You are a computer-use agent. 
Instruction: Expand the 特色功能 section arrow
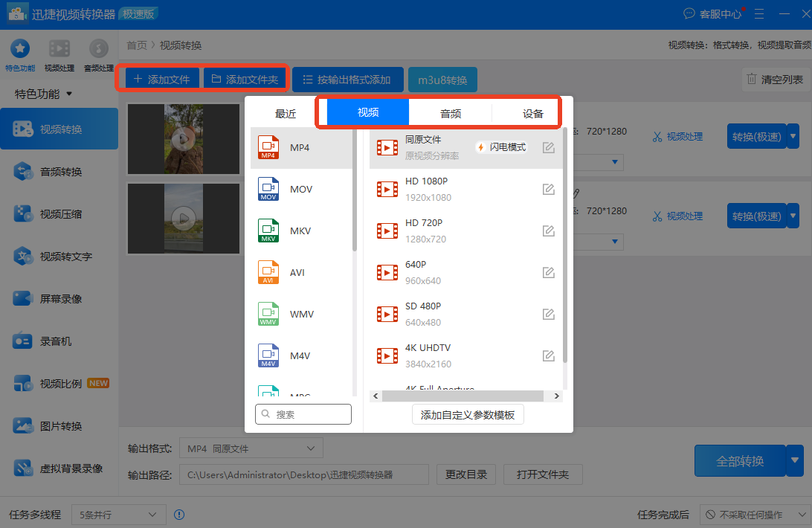(x=69, y=94)
